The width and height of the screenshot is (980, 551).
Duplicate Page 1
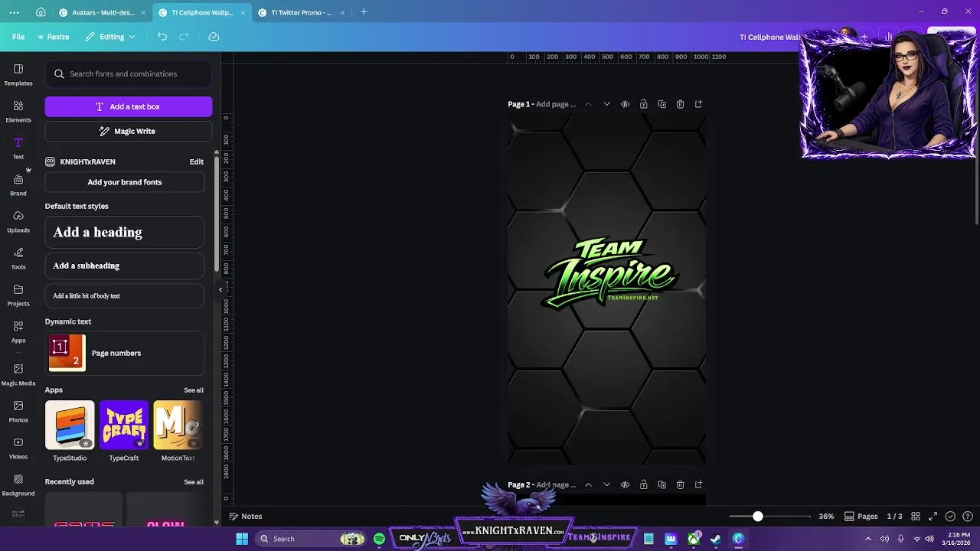(661, 104)
